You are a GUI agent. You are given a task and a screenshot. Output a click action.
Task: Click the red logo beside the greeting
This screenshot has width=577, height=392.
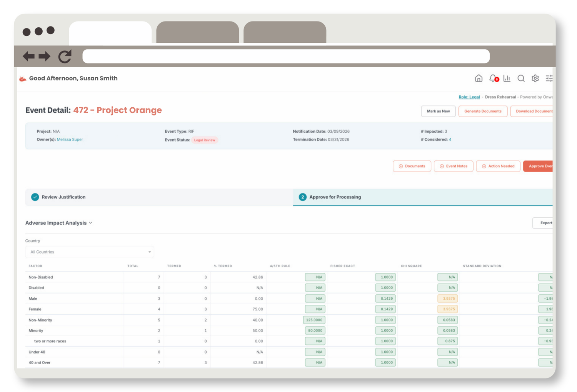pyautogui.click(x=23, y=79)
